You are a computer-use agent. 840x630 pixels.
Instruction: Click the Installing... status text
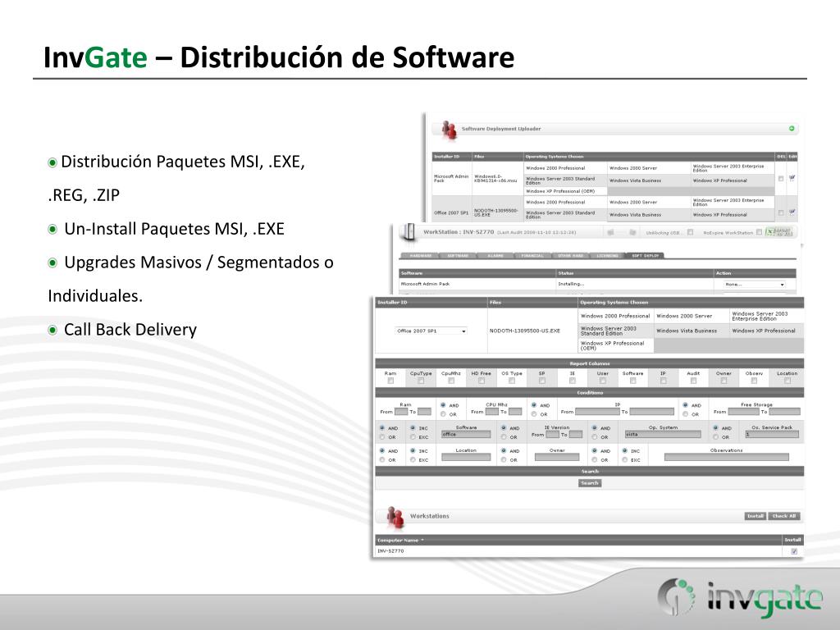click(x=571, y=285)
